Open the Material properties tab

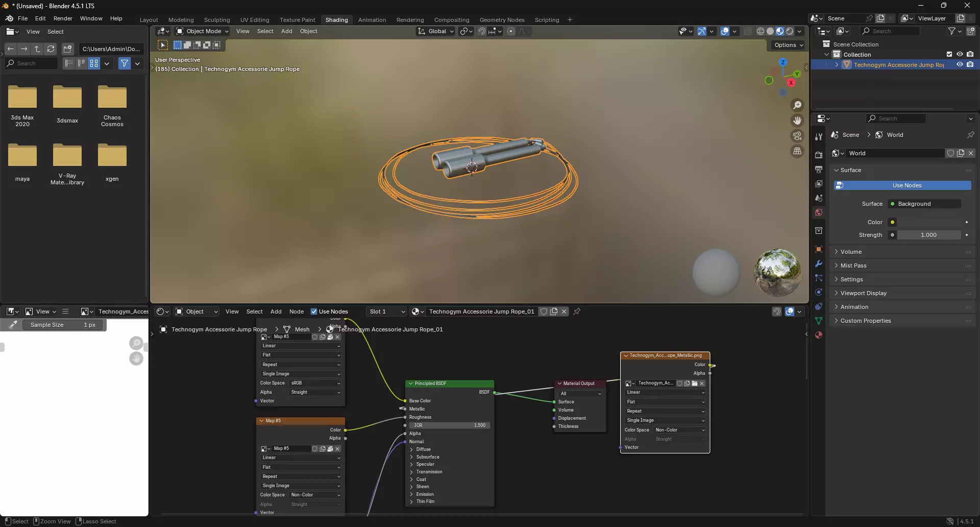819,335
